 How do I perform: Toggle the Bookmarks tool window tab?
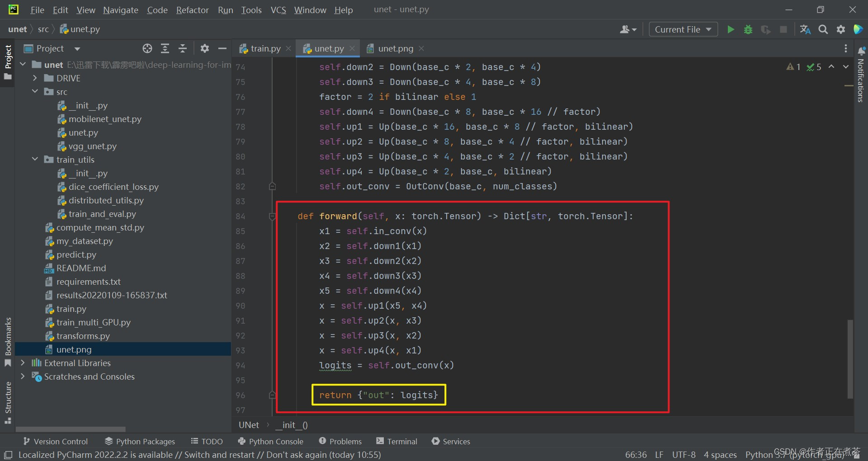pyautogui.click(x=8, y=342)
